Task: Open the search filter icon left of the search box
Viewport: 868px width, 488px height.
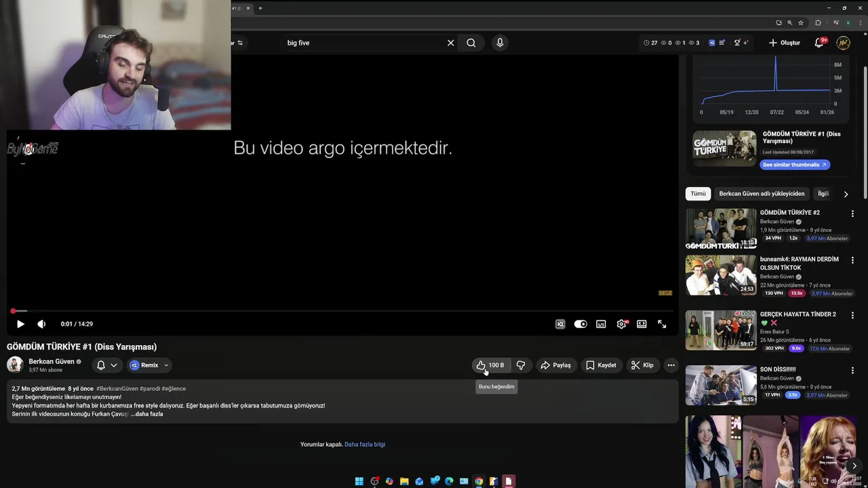Action: tap(240, 43)
